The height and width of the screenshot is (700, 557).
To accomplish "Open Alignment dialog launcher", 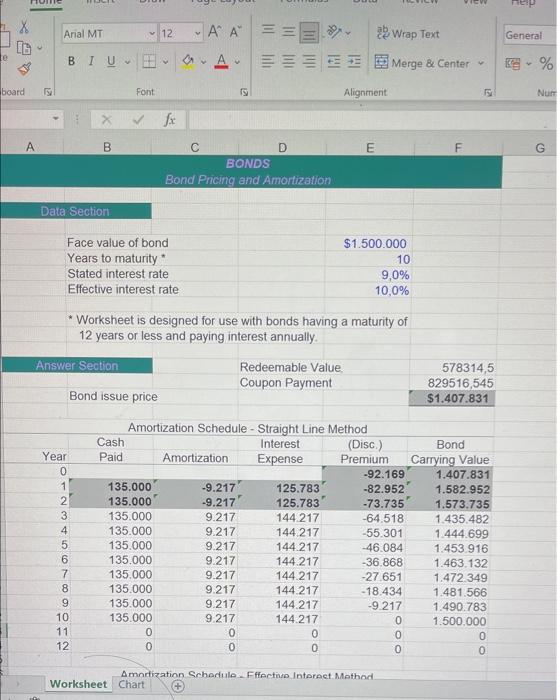I will [489, 92].
